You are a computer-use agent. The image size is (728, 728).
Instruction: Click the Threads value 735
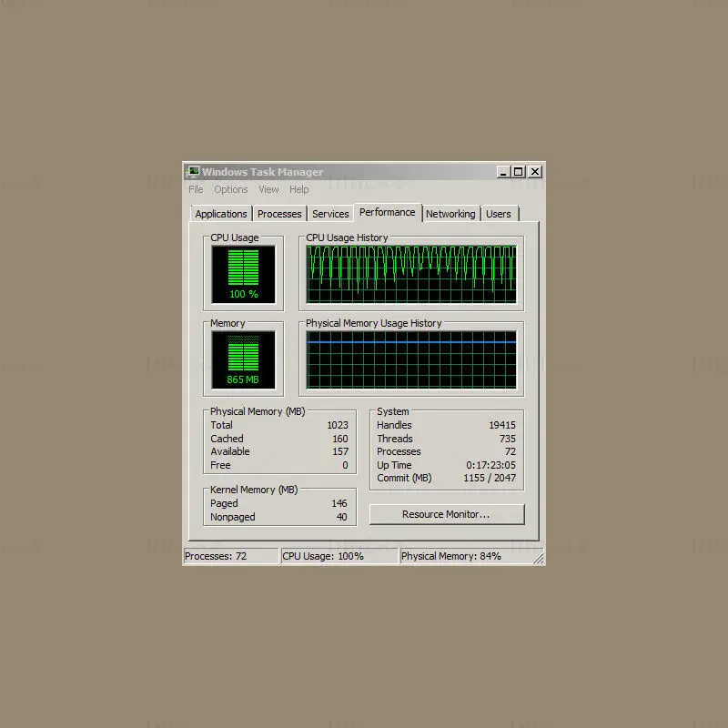click(508, 439)
